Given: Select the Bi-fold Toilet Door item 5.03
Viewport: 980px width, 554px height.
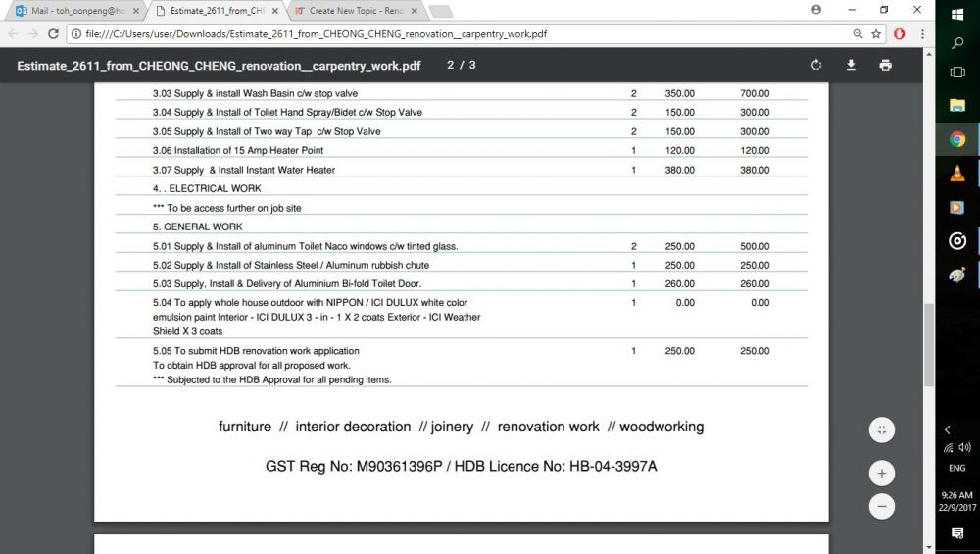Looking at the screenshot, I should (287, 284).
